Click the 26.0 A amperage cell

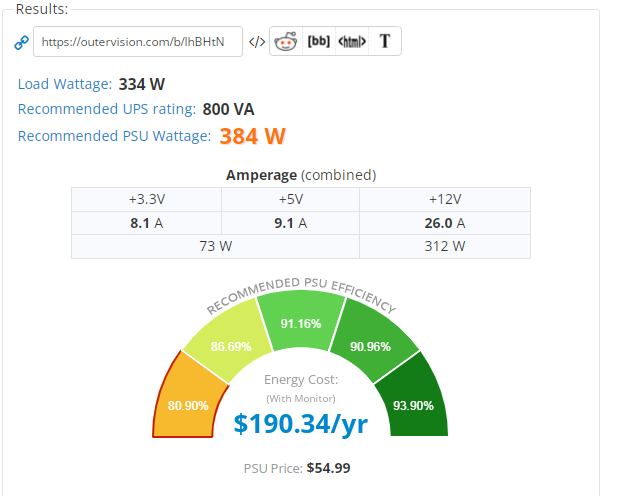[445, 223]
